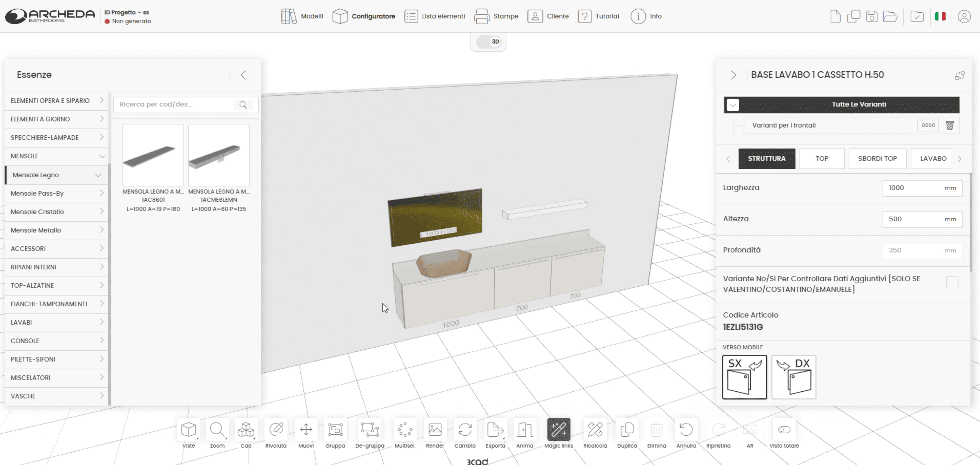
Task: Select DX door opening direction
Action: tap(794, 377)
